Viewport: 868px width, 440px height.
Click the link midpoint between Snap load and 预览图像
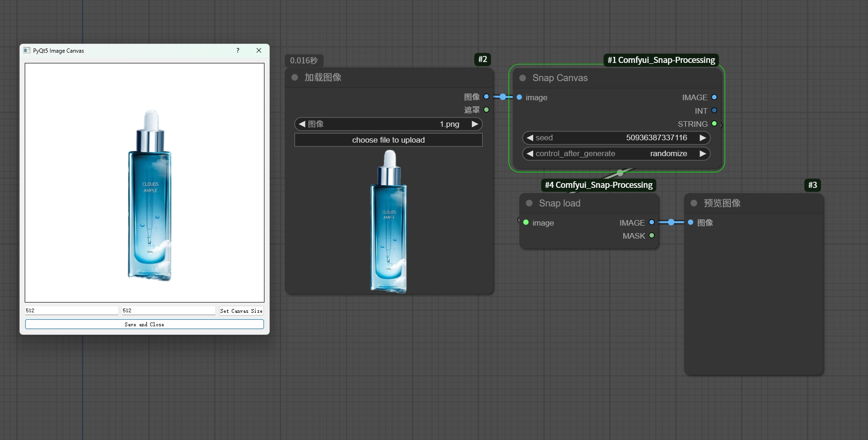[x=671, y=222]
